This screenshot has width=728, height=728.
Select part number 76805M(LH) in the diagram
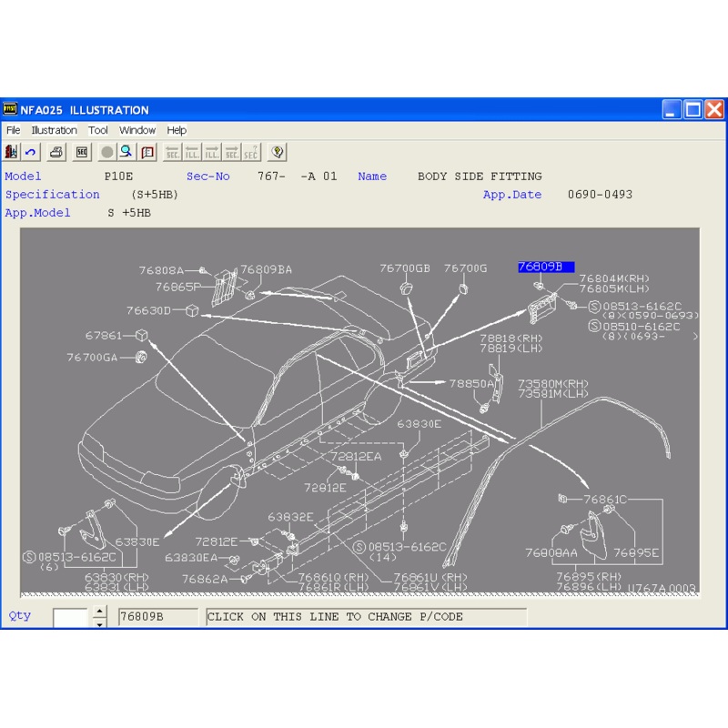tap(614, 288)
